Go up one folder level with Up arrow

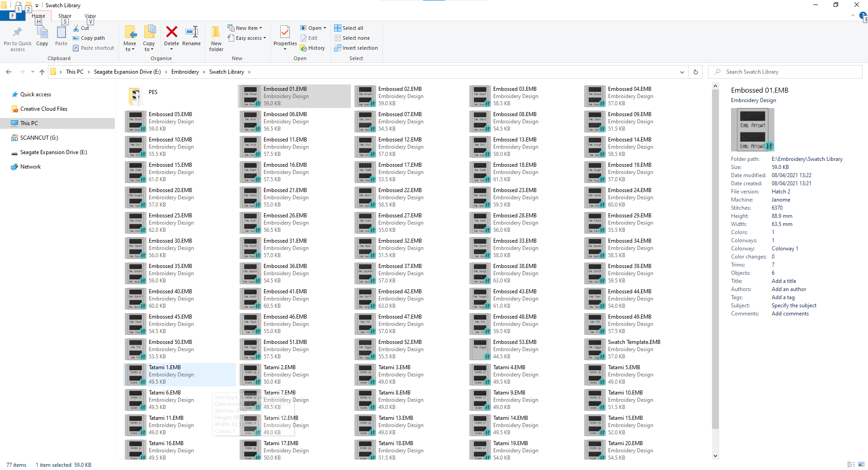[x=42, y=72]
